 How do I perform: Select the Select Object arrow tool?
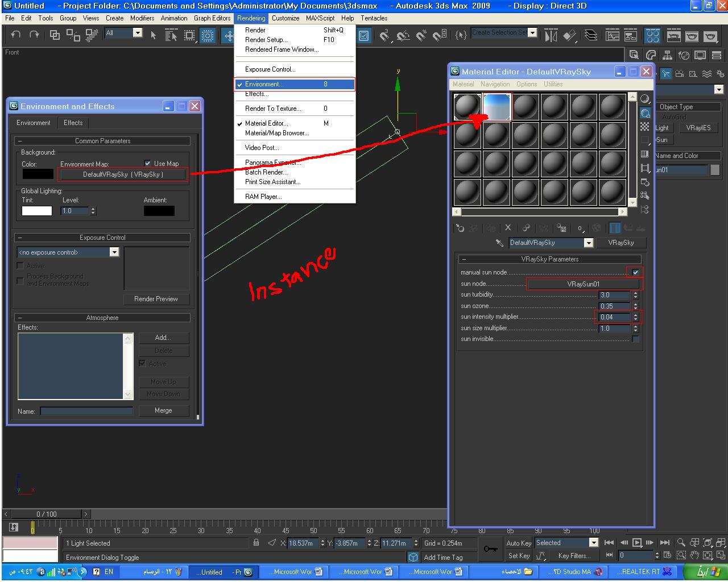coord(154,35)
